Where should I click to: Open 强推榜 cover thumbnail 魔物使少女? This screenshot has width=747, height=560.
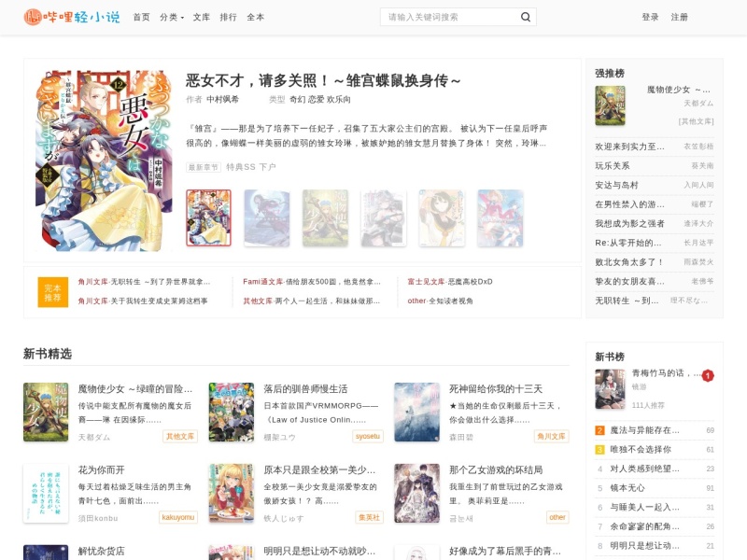(x=610, y=105)
